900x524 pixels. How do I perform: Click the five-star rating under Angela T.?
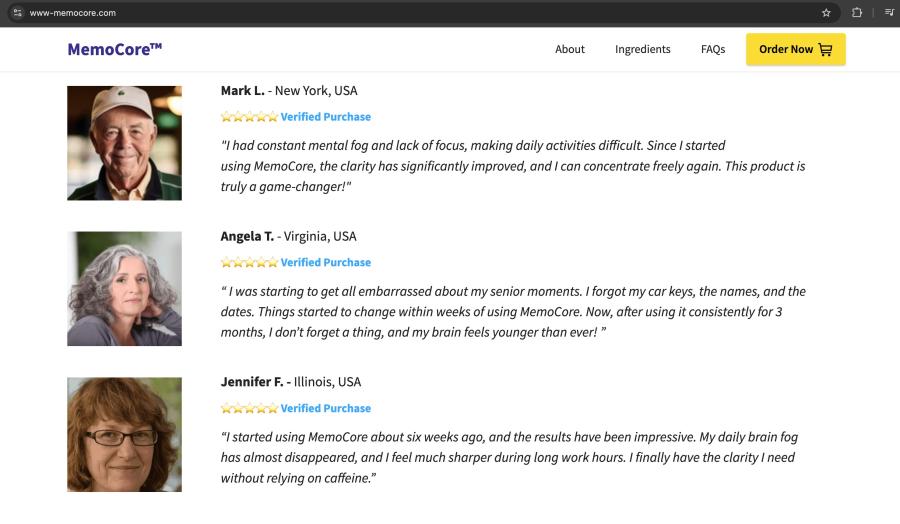coord(249,263)
